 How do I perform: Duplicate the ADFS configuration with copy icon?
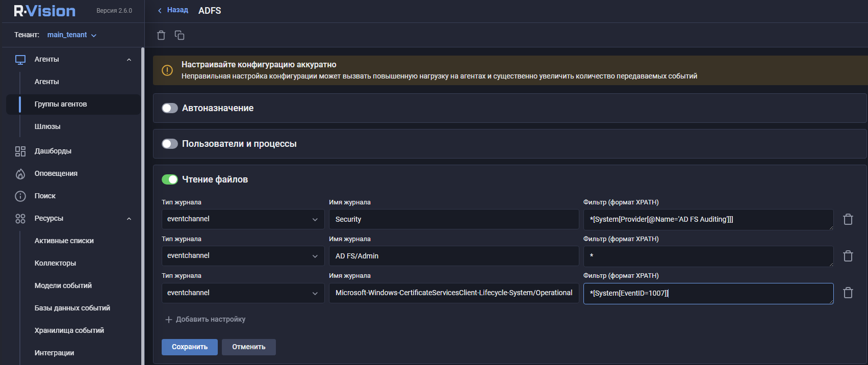click(180, 35)
